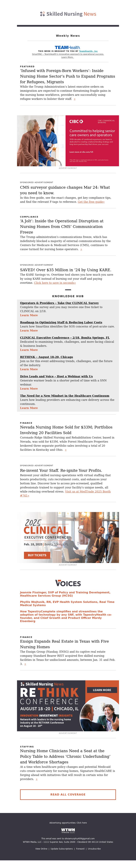Open the 'Get the free guide' link

pos(91,202)
